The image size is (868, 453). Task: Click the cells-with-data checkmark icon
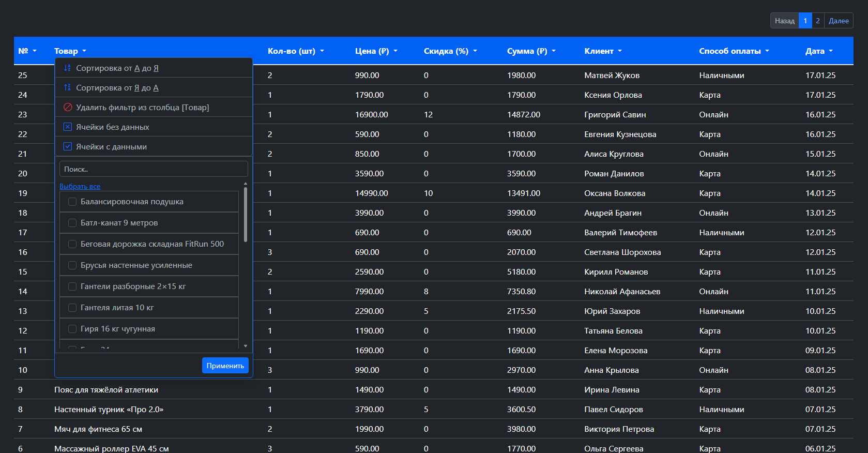coord(67,146)
